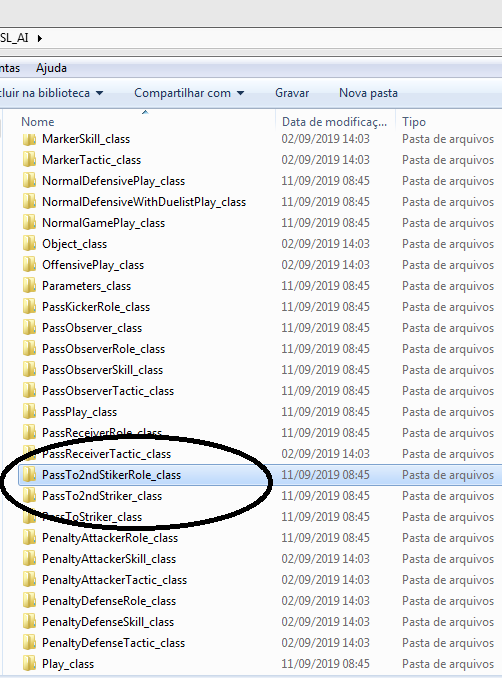Viewport: 502px width, 678px height.
Task: Expand the SL_AI breadcrumb arrow
Action: (40, 38)
